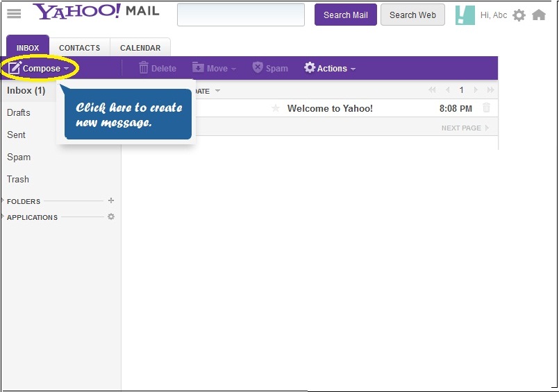559x392 pixels.
Task: Open Applications settings gear icon
Action: coord(111,216)
